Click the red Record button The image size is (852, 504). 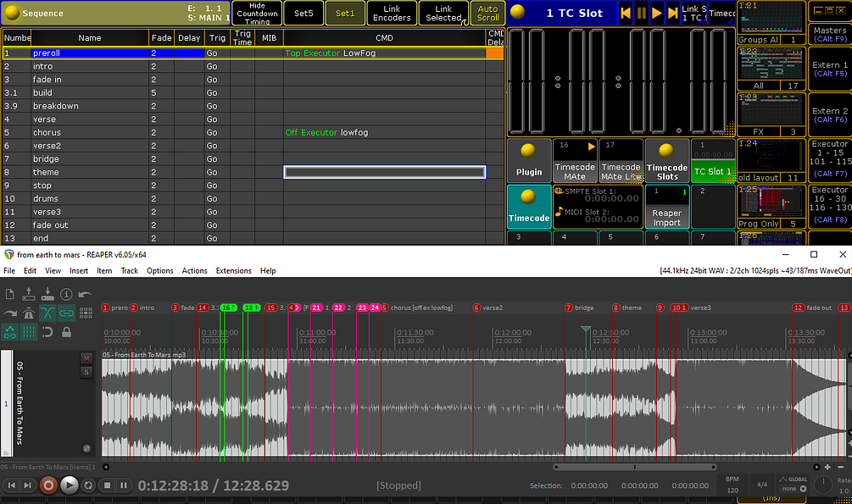(48, 485)
